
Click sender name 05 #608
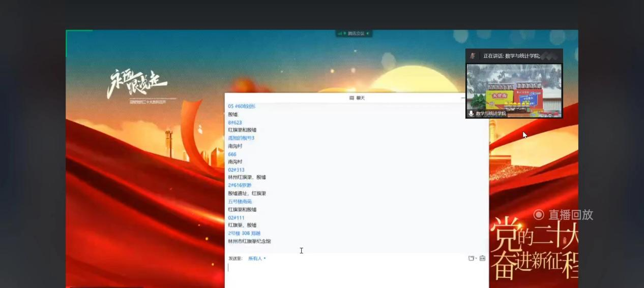[x=242, y=106]
